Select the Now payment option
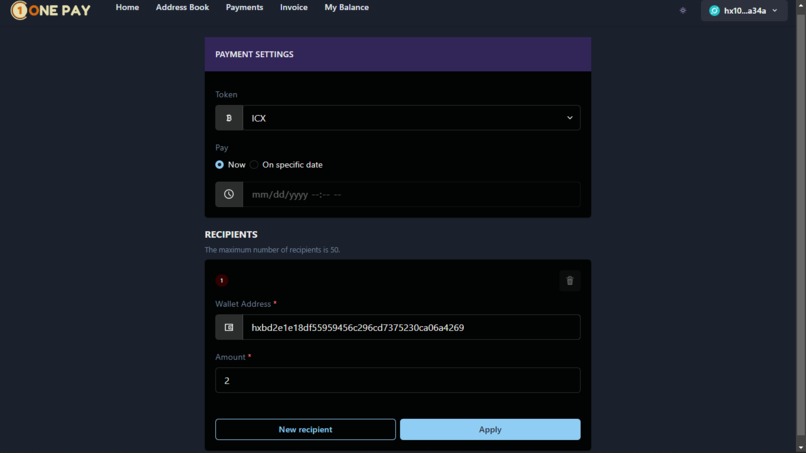Viewport: 806px width, 453px height. pos(219,165)
